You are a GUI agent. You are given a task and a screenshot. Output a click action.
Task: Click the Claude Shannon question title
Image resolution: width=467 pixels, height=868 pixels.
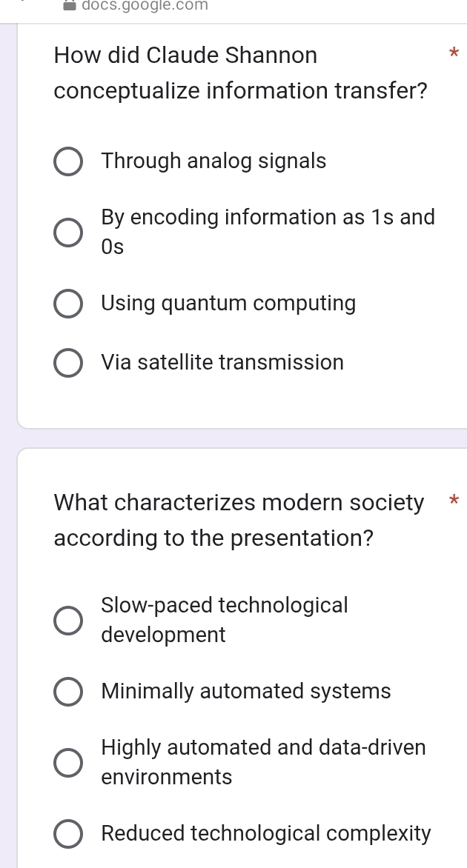240,73
